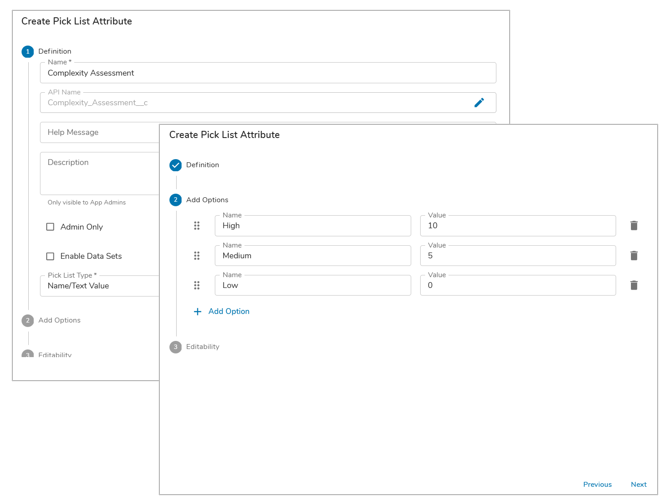Click the Value field containing 10
667x503 pixels.
point(518,227)
